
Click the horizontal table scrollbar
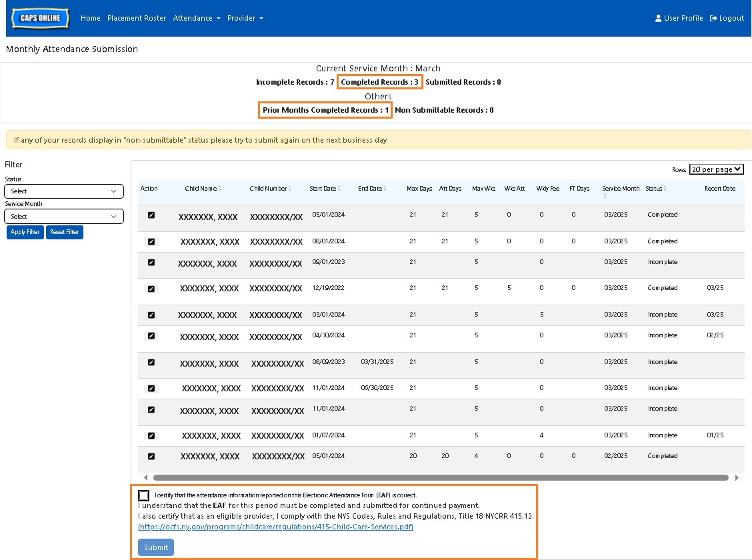[440, 477]
